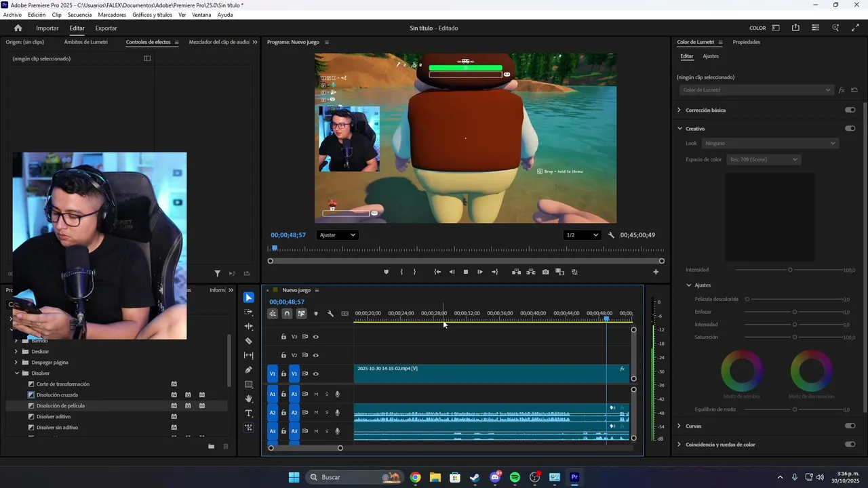This screenshot has height=488, width=868.
Task: Expand Corrección básica section
Action: click(679, 110)
